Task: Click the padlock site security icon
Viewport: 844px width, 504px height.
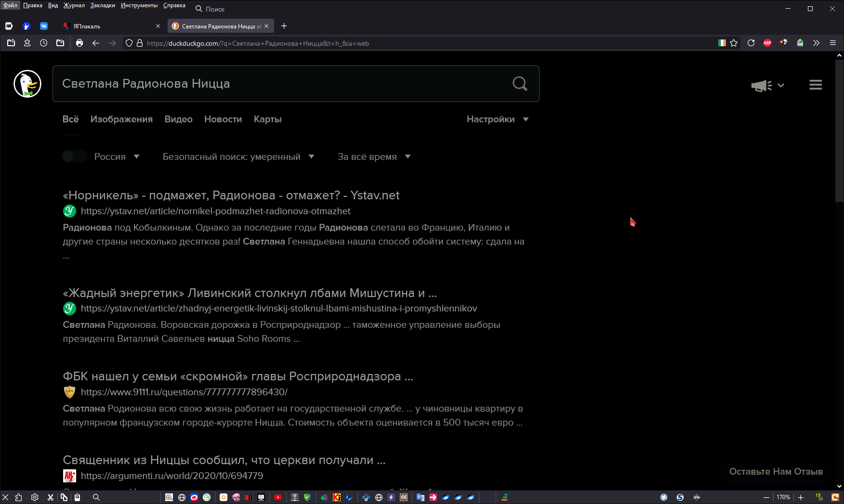Action: 140,43
